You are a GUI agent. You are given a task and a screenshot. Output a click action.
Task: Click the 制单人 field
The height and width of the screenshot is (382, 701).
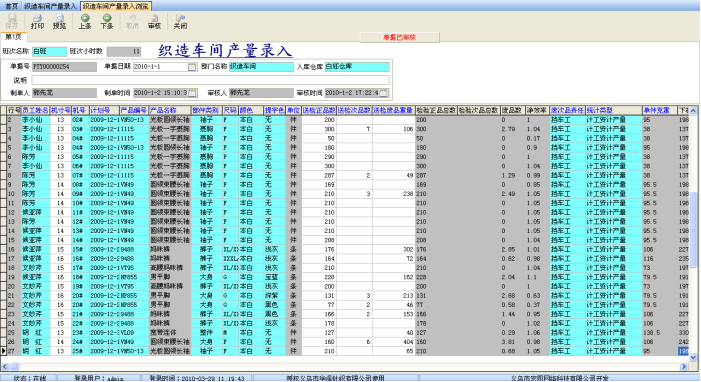coord(64,93)
